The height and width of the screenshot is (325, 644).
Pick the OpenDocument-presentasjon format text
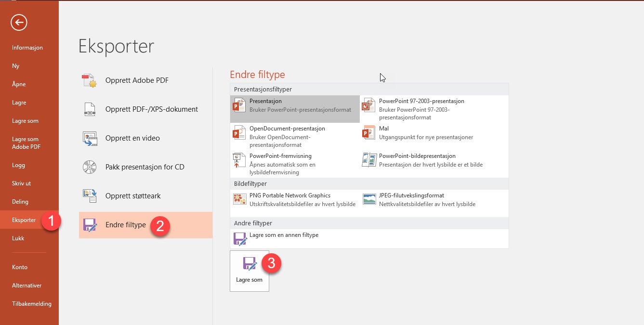point(287,129)
